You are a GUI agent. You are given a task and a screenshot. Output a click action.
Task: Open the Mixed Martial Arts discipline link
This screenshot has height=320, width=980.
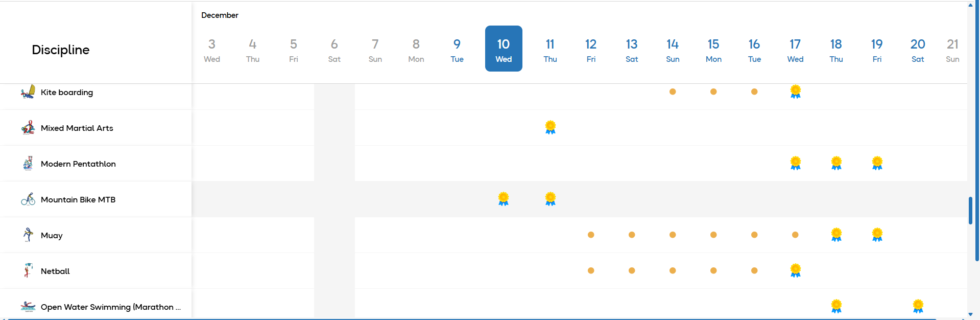coord(77,128)
